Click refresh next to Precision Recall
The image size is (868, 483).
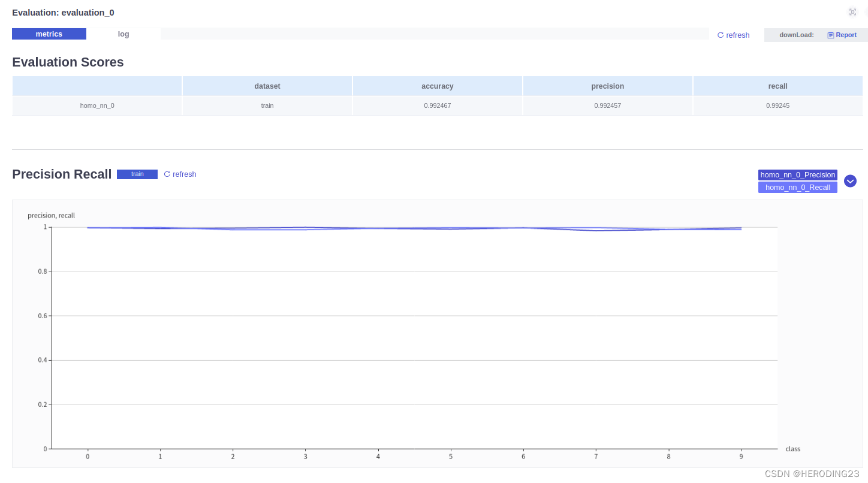click(x=180, y=174)
